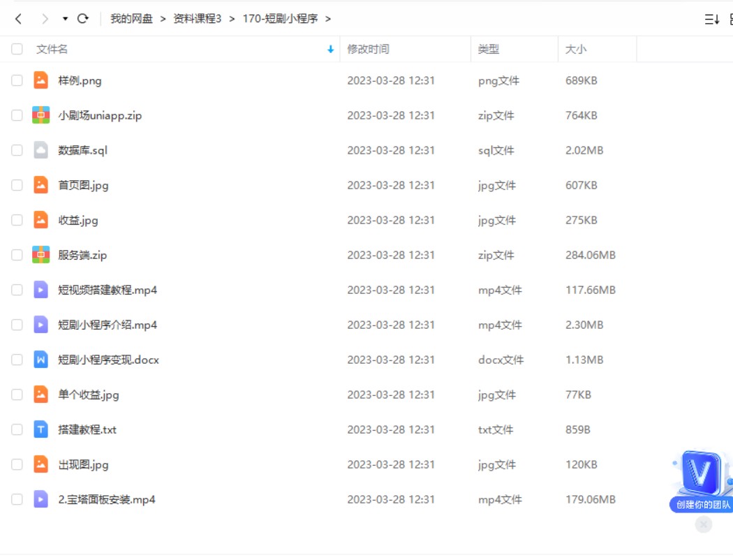Click the image icon of 出现图.jpg
The height and width of the screenshot is (560, 733).
click(41, 464)
